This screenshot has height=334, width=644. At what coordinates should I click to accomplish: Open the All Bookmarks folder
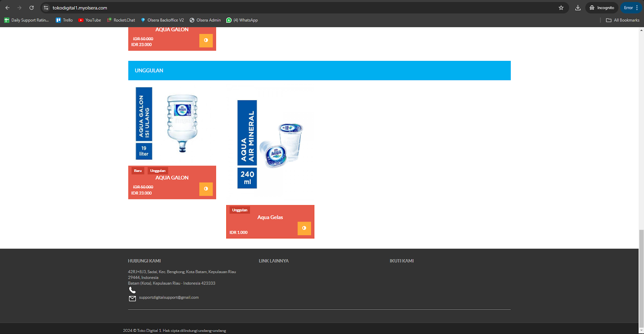(x=623, y=20)
